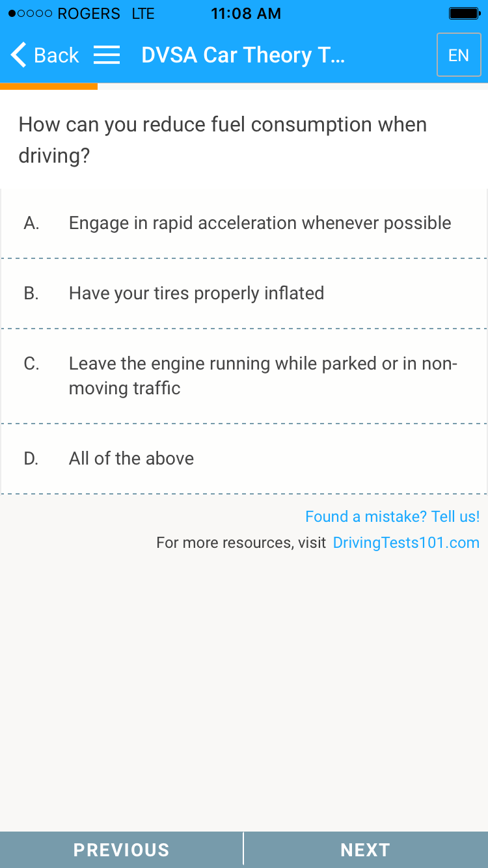Pick answer C about leaving the engine running
The height and width of the screenshot is (868, 488).
[263, 376]
